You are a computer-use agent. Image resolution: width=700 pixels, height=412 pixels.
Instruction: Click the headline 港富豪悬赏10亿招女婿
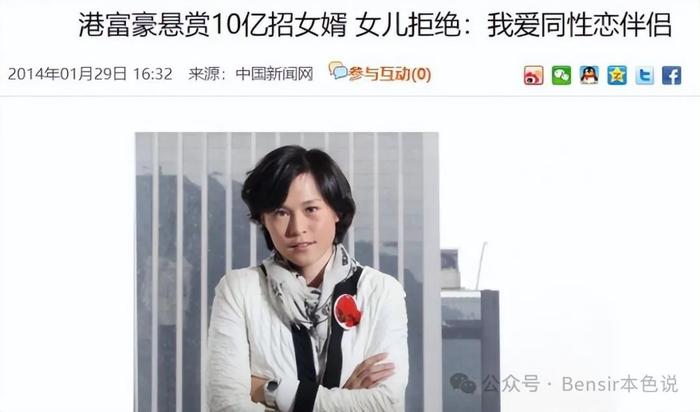click(x=212, y=25)
